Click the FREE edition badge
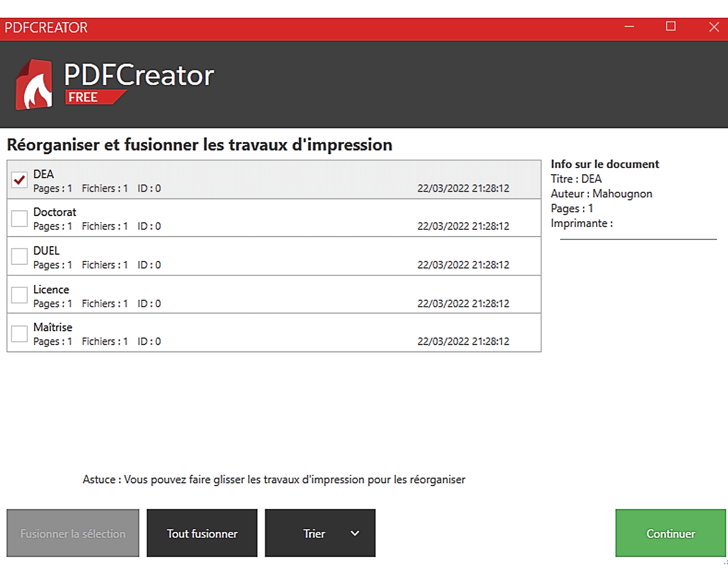The height and width of the screenshot is (582, 728). pyautogui.click(x=95, y=97)
